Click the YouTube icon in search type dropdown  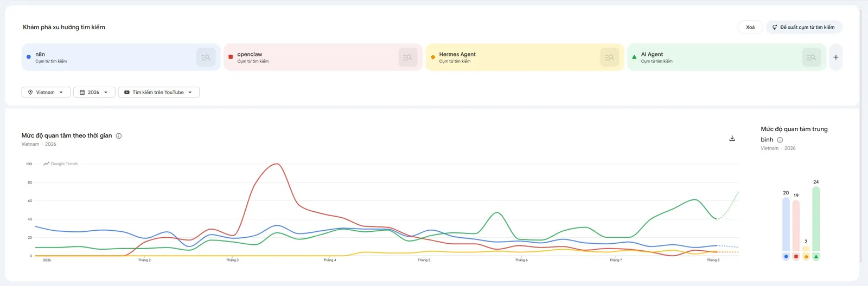[x=127, y=92]
